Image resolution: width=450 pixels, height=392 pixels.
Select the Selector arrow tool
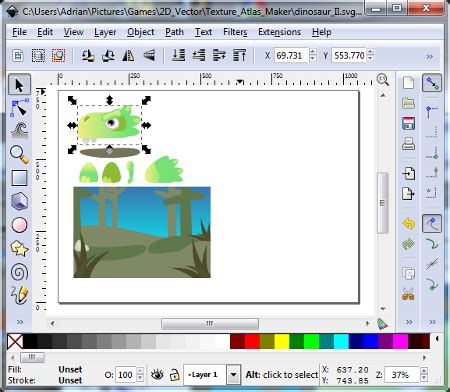[19, 85]
